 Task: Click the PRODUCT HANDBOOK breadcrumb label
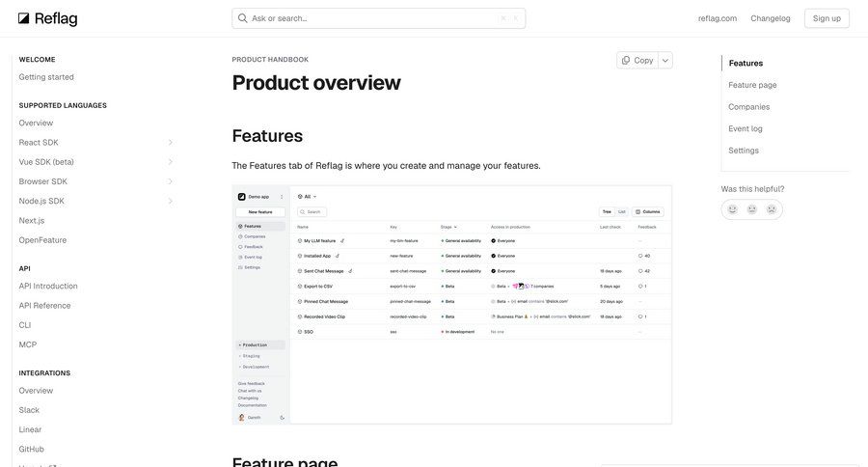pos(270,59)
